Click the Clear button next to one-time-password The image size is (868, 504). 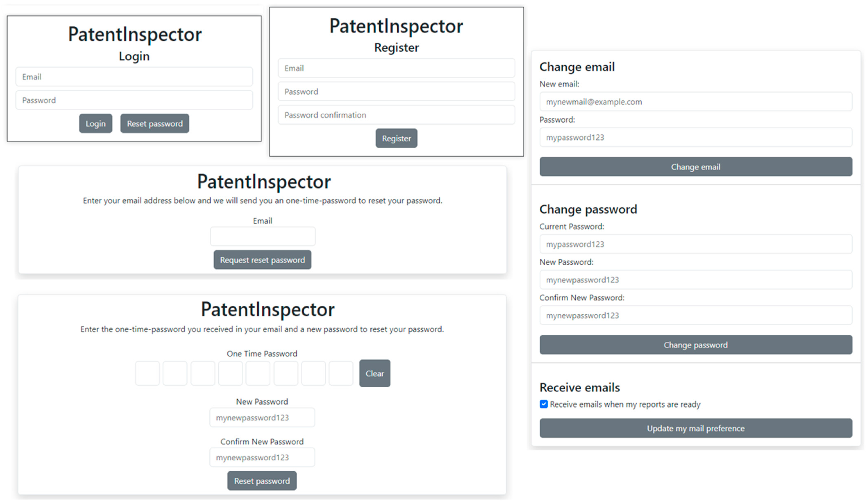(x=374, y=373)
